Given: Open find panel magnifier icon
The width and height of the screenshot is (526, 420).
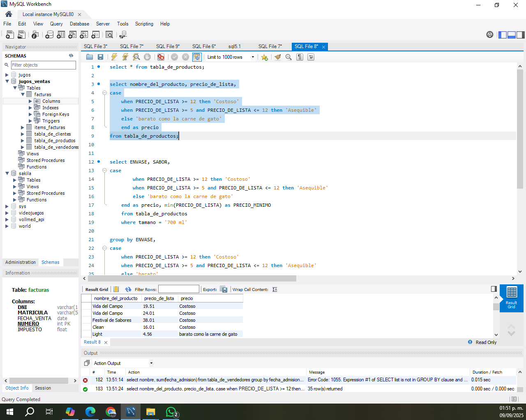Looking at the screenshot, I should click(288, 57).
